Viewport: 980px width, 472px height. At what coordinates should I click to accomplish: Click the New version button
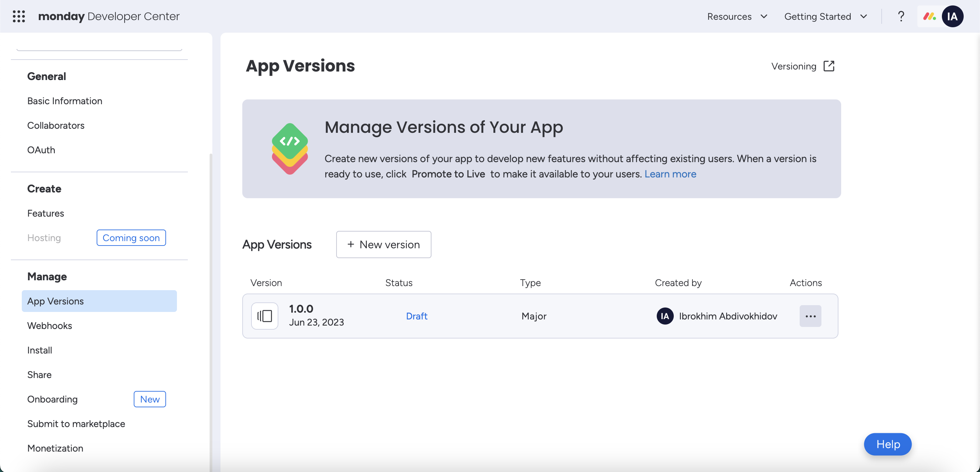383,245
